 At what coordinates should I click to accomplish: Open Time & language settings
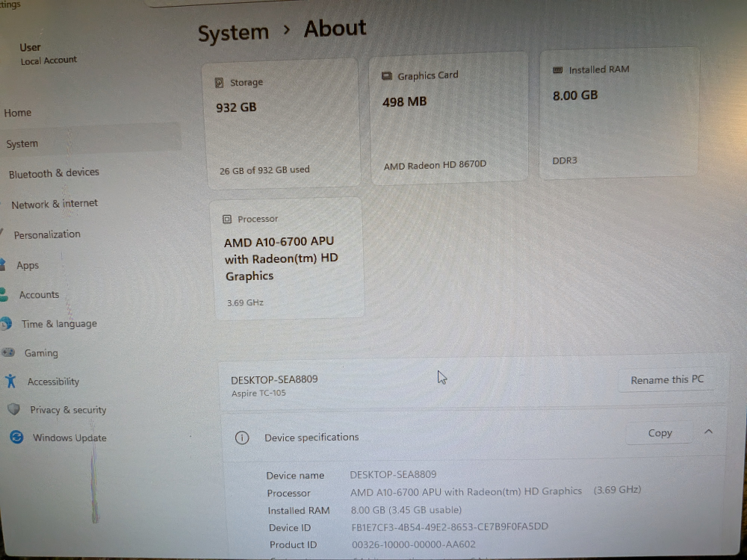pyautogui.click(x=59, y=324)
